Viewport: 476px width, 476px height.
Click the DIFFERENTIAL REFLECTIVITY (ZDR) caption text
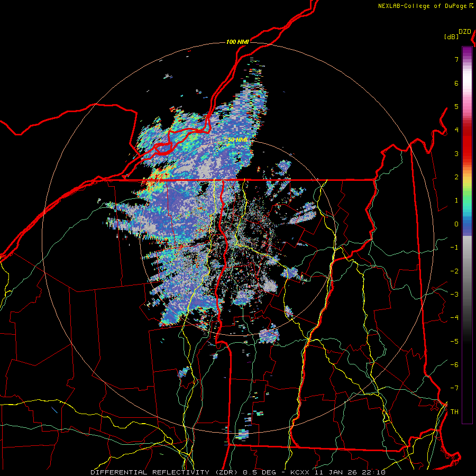pos(164,472)
